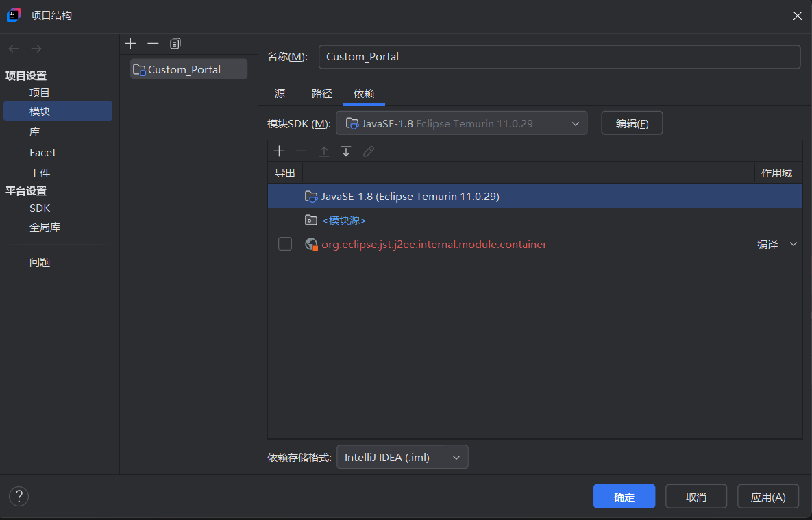812x520 pixels.
Task: Click the move dependency down arrow icon
Action: pos(346,151)
